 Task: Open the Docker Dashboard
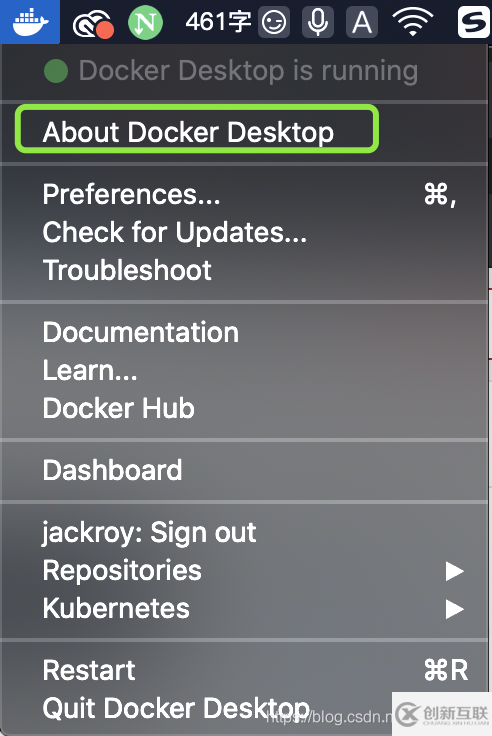[244, 470]
